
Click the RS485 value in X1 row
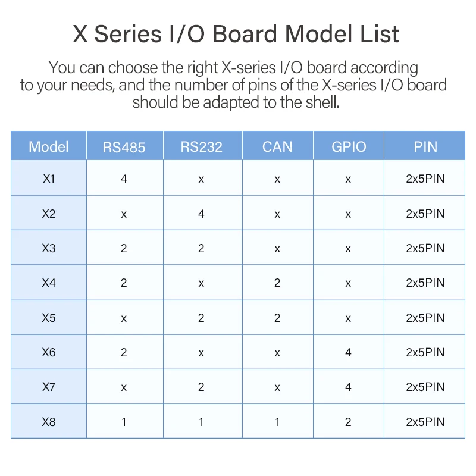[x=124, y=178]
